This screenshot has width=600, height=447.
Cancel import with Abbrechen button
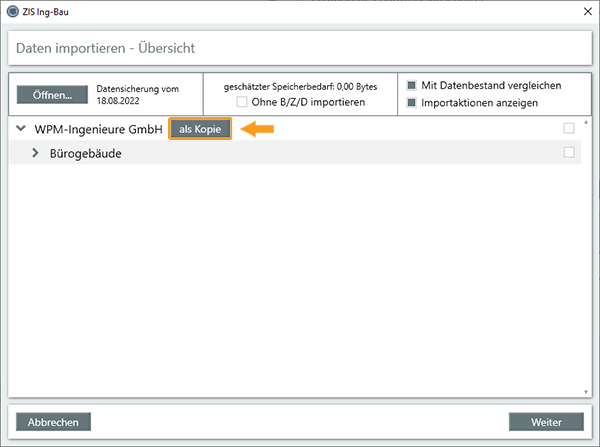pos(54,422)
